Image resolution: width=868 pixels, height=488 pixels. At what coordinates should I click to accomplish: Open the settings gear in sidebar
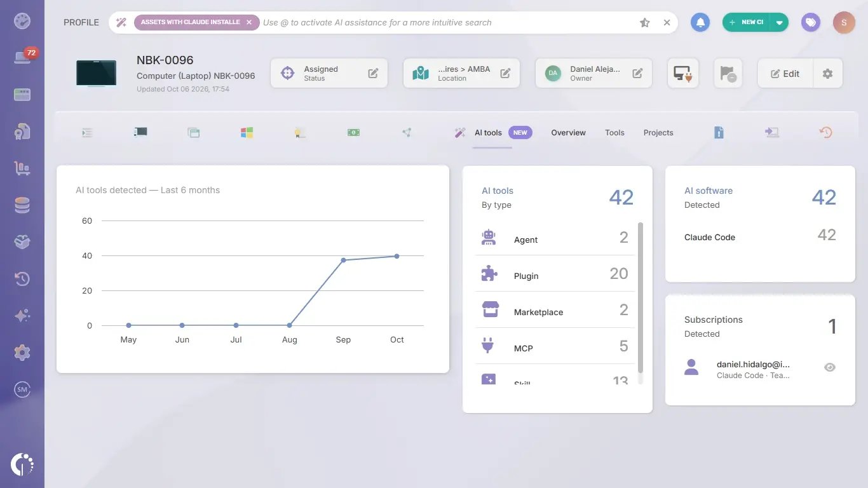click(22, 352)
